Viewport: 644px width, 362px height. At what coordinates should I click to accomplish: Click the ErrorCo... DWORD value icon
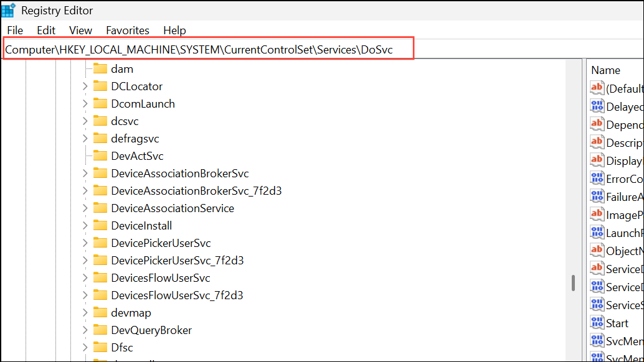597,178
